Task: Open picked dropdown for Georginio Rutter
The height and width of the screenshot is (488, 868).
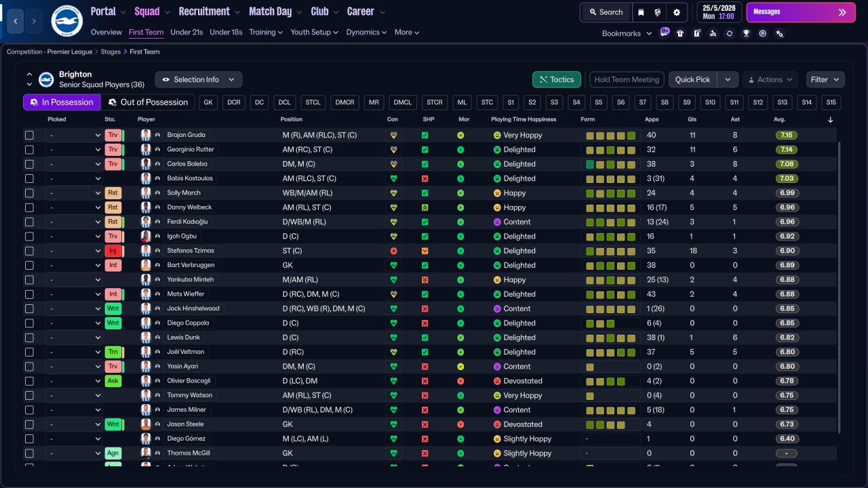Action: click(x=74, y=150)
